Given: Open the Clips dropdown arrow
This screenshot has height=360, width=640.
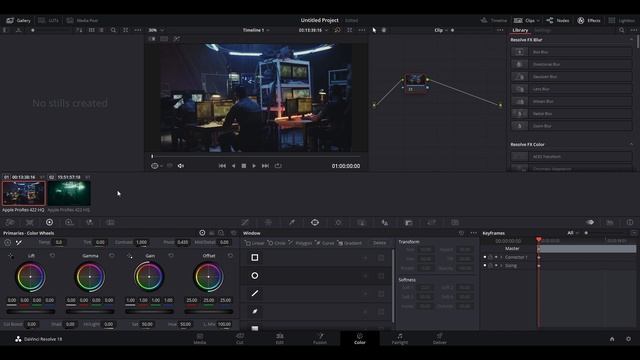Looking at the screenshot, I should coord(538,20).
